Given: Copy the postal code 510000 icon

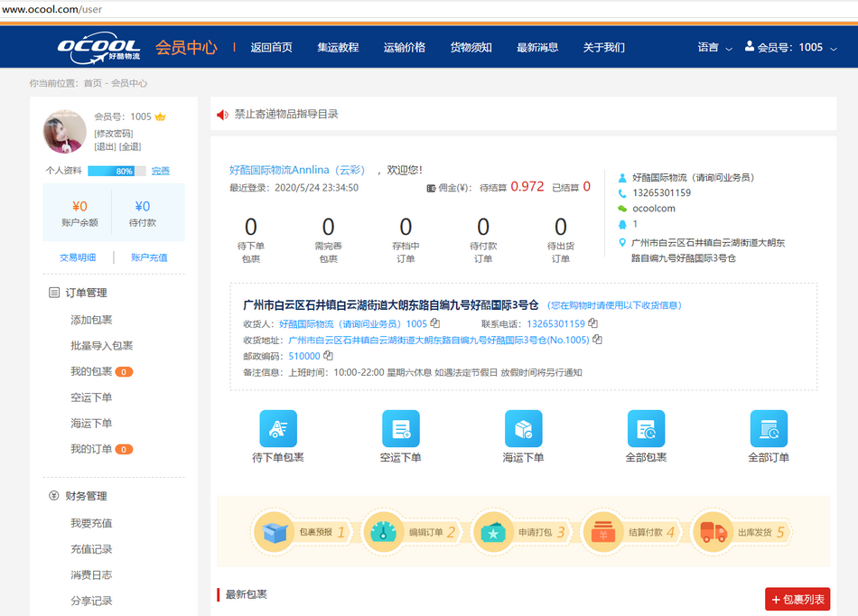Looking at the screenshot, I should point(328,356).
